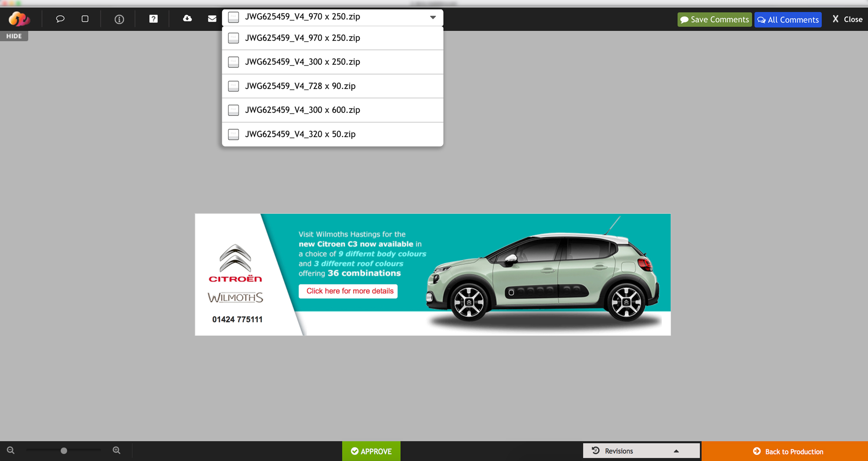Screen dimensions: 868x461
Task: Select JWG625459_V4_320 x 50.zip
Action: tap(332, 134)
